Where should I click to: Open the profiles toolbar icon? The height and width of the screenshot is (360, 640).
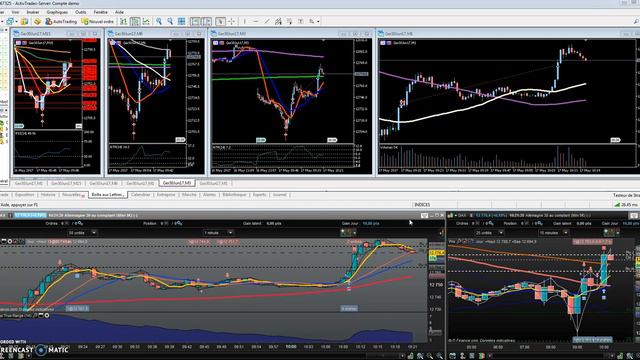[x=10, y=21]
